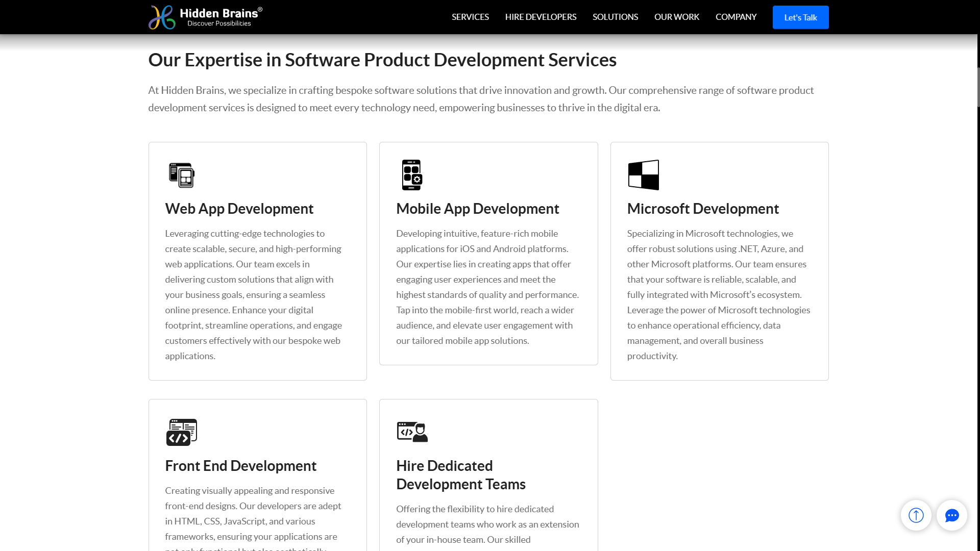
Task: Click the Let's Talk button
Action: (x=800, y=17)
